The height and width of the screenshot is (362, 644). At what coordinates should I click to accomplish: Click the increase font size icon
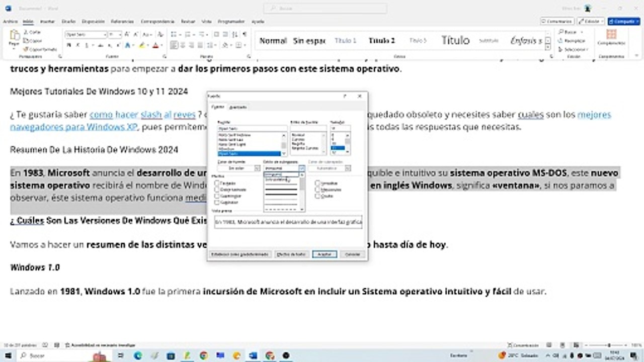coord(128,34)
